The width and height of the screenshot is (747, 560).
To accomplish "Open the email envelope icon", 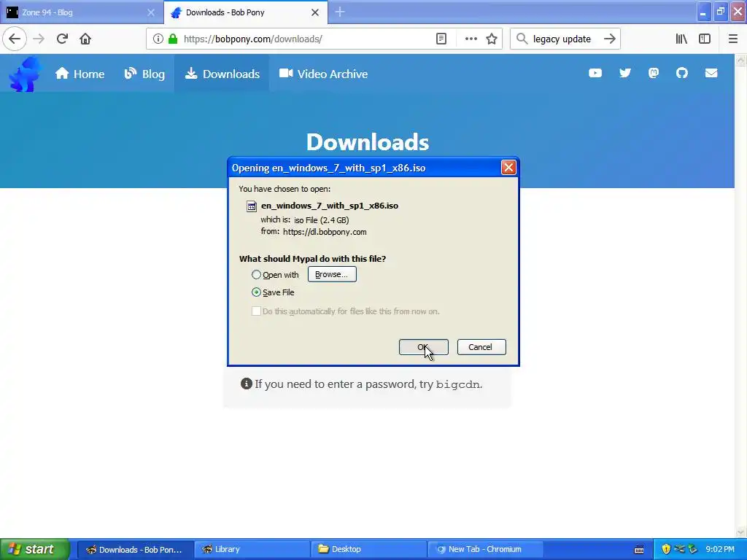I will [711, 73].
